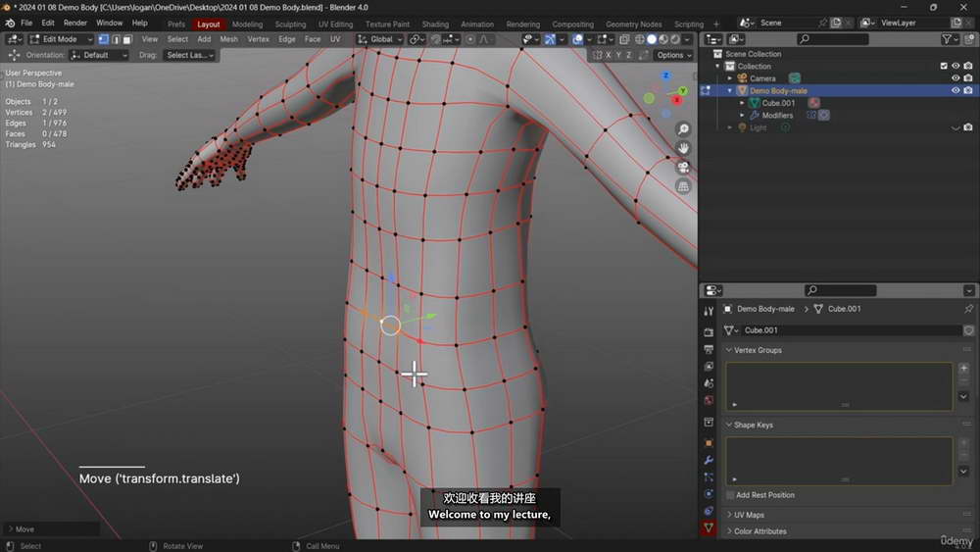
Task: Toggle X-ray display
Action: [623, 39]
